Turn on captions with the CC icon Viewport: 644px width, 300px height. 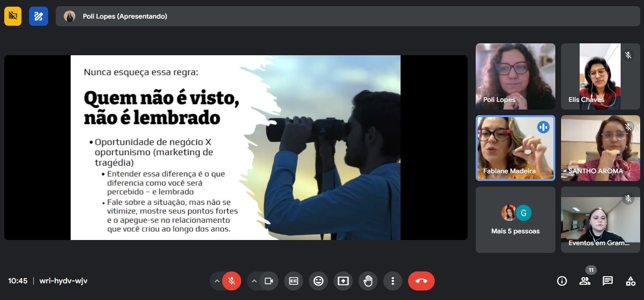pyautogui.click(x=293, y=280)
